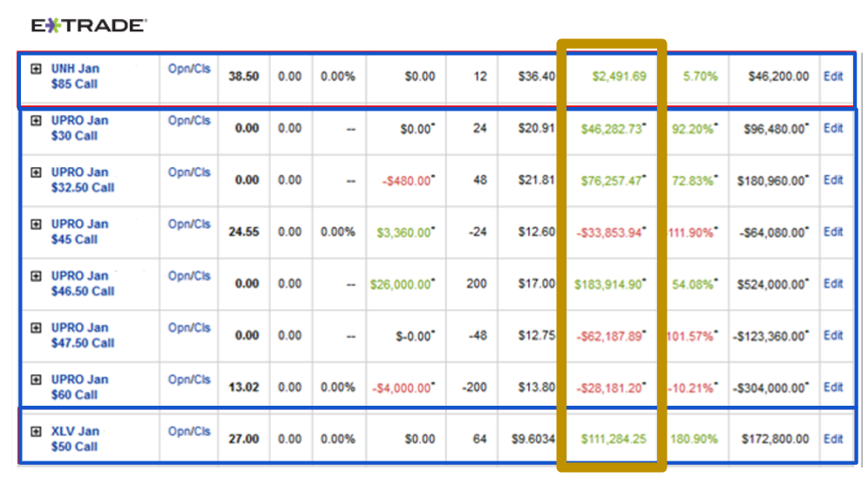Screen dimensions: 868x478
Task: Click Opn/Cls for UPRO Jan $47.50 Call
Action: (189, 328)
